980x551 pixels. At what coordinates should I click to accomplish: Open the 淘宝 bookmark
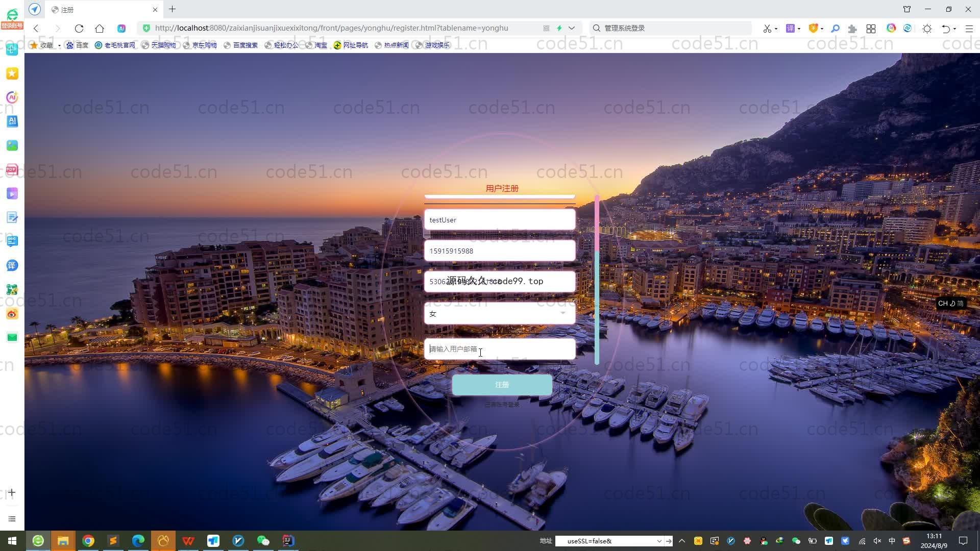pos(316,45)
